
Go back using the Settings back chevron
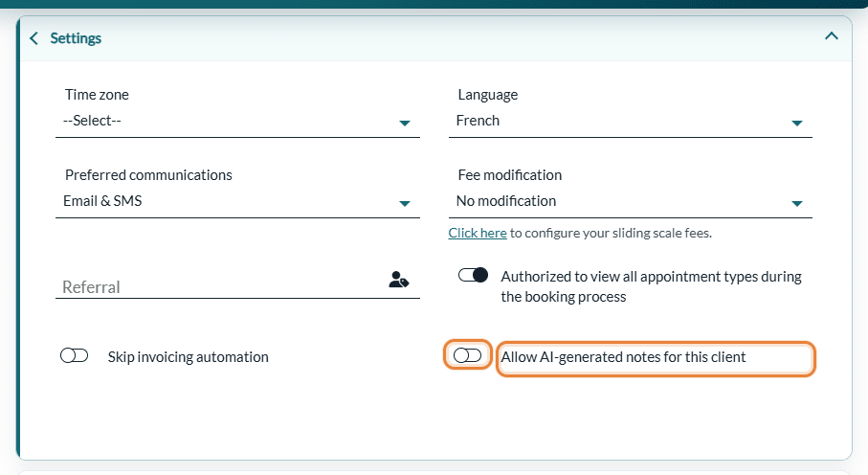(x=33, y=38)
